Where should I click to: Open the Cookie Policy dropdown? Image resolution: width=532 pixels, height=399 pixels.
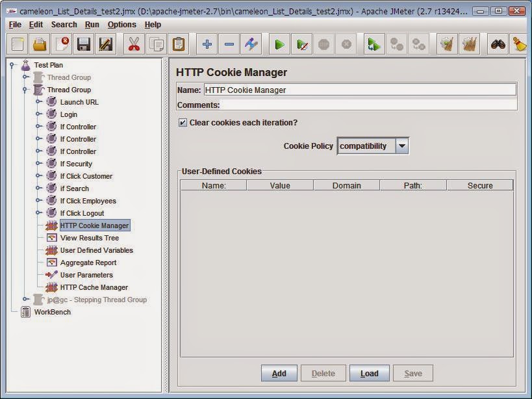tap(401, 146)
